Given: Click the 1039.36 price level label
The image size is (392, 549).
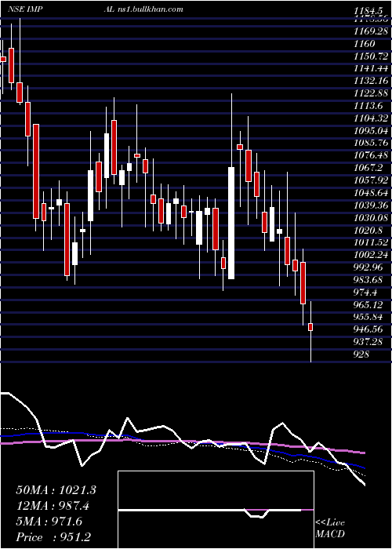Looking at the screenshot, I should 371,205.
